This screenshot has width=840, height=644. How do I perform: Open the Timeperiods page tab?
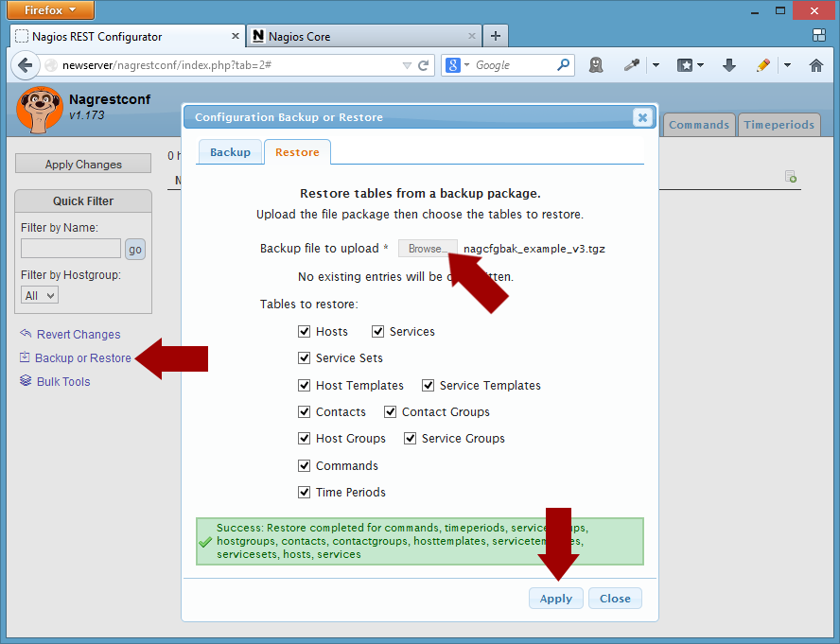pos(779,125)
